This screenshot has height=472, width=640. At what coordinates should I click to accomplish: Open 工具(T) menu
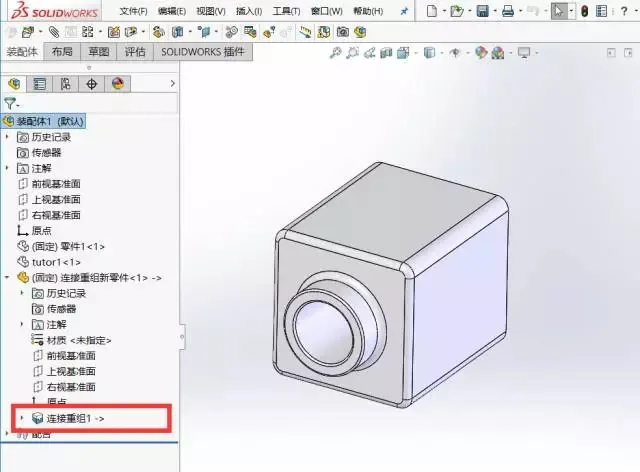point(286,11)
